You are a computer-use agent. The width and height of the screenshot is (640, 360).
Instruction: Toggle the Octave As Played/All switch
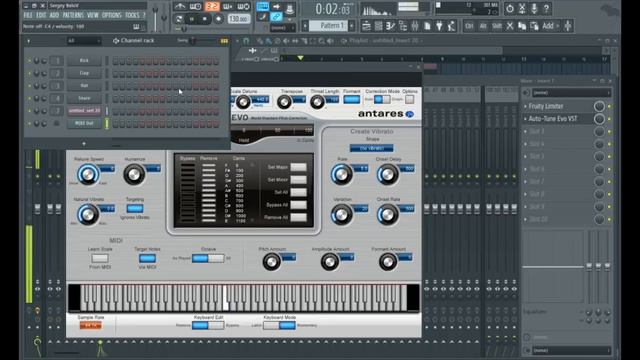tap(208, 258)
